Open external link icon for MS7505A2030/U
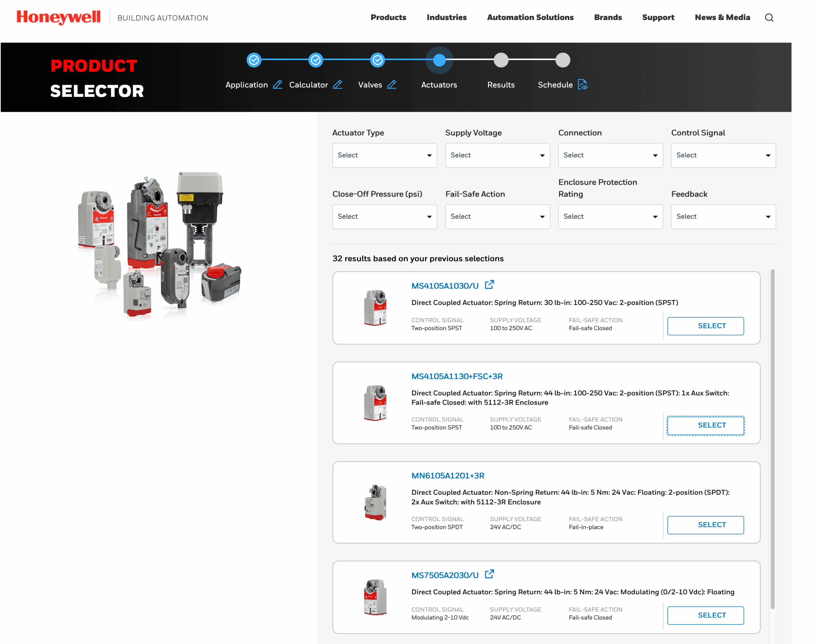 click(x=489, y=574)
